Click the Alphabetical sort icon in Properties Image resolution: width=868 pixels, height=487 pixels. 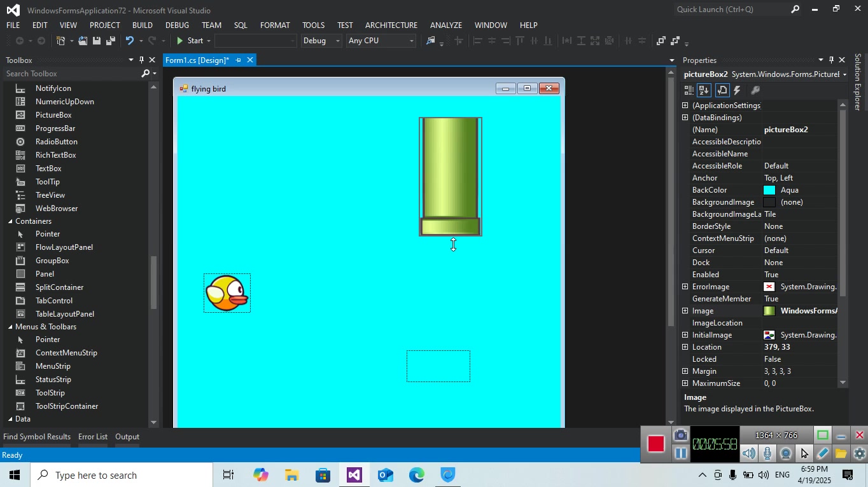pos(704,90)
